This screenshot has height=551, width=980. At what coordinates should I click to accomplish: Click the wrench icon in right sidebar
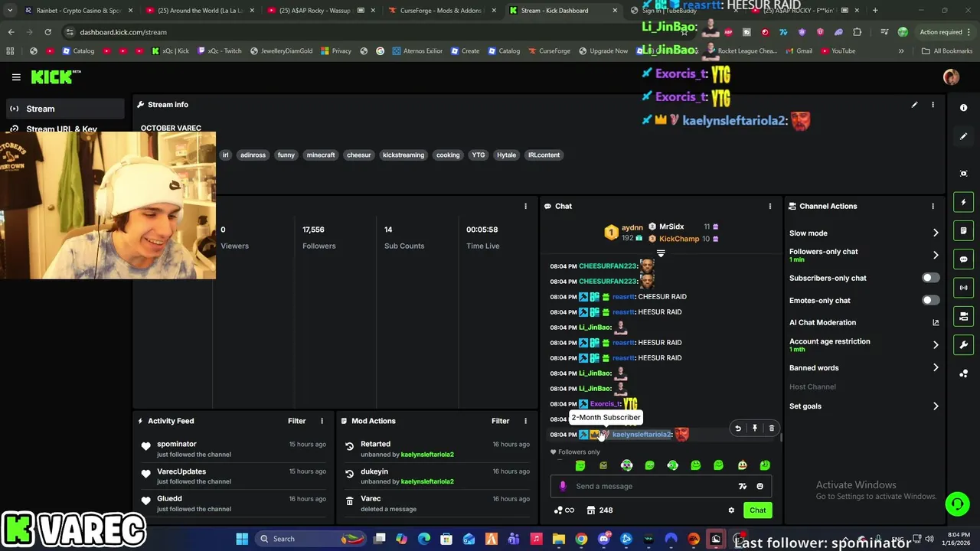tap(963, 345)
